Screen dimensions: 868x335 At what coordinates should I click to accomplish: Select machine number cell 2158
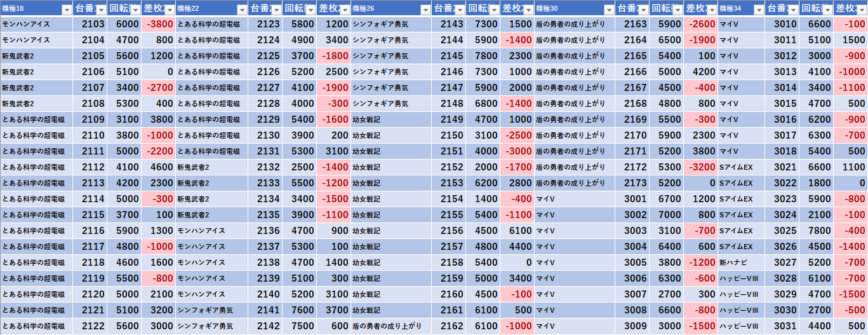[448, 263]
